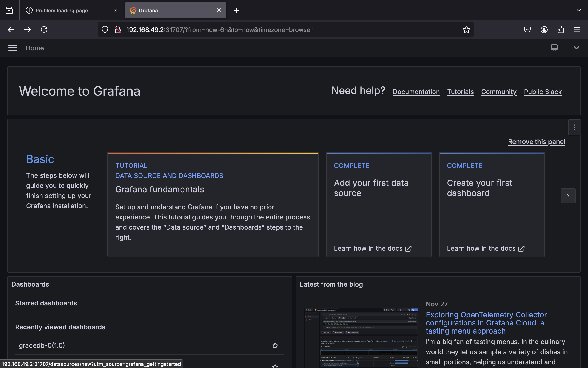Click the tracking protection shield icon
The image size is (588, 368).
105,30
